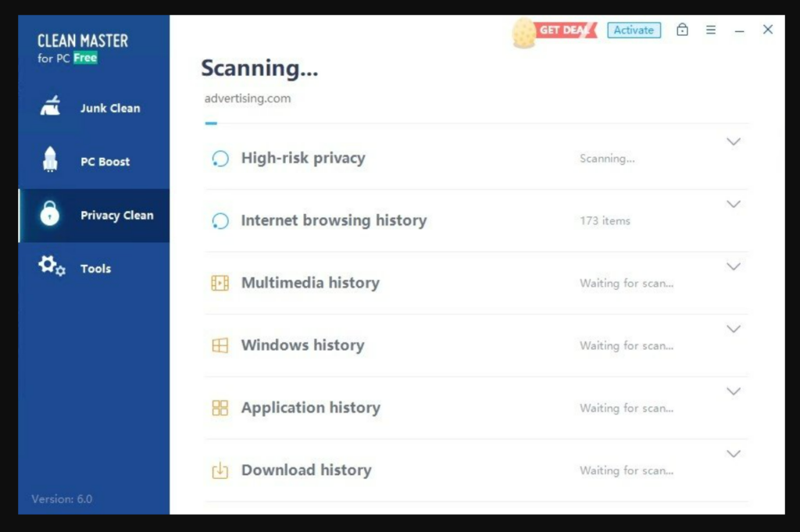Screen dimensions: 800x532
Task: Expand the Multimedia history chevron
Action: [x=733, y=266]
